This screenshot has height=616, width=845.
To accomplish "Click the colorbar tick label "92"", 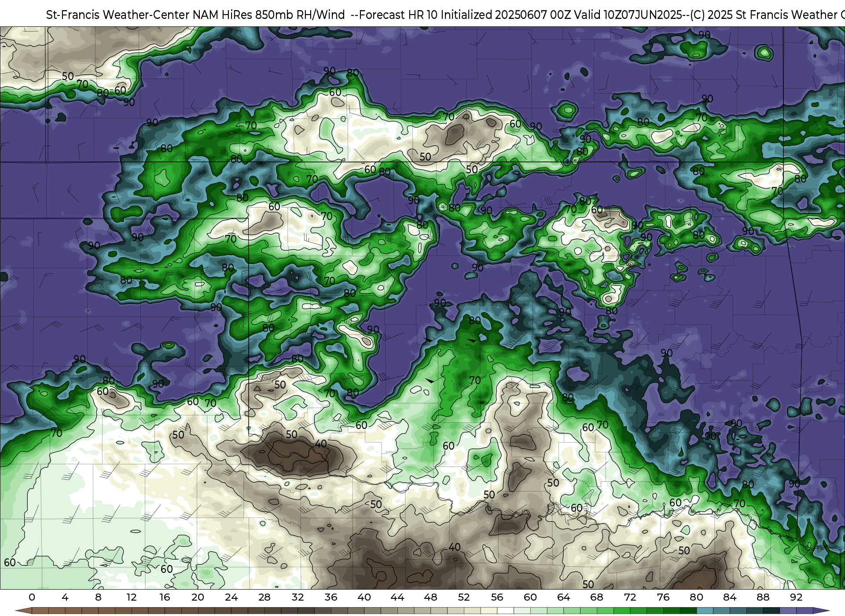I will 796,597.
